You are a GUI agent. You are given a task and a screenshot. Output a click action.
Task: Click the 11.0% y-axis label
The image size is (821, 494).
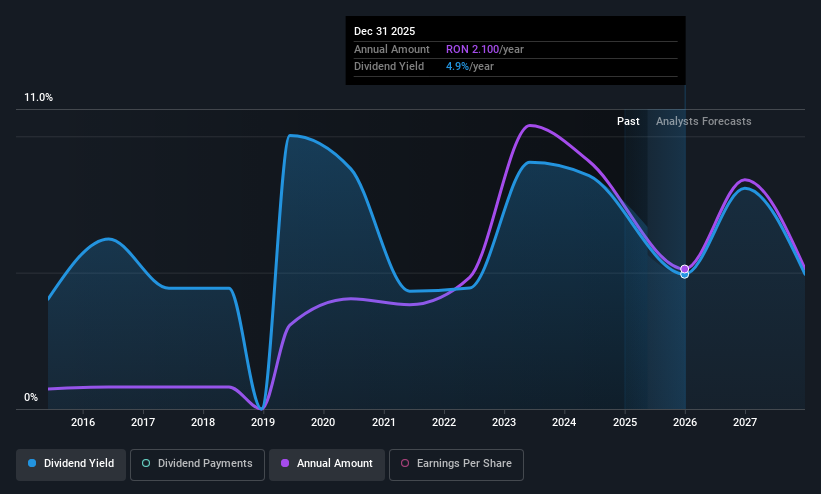(38, 97)
